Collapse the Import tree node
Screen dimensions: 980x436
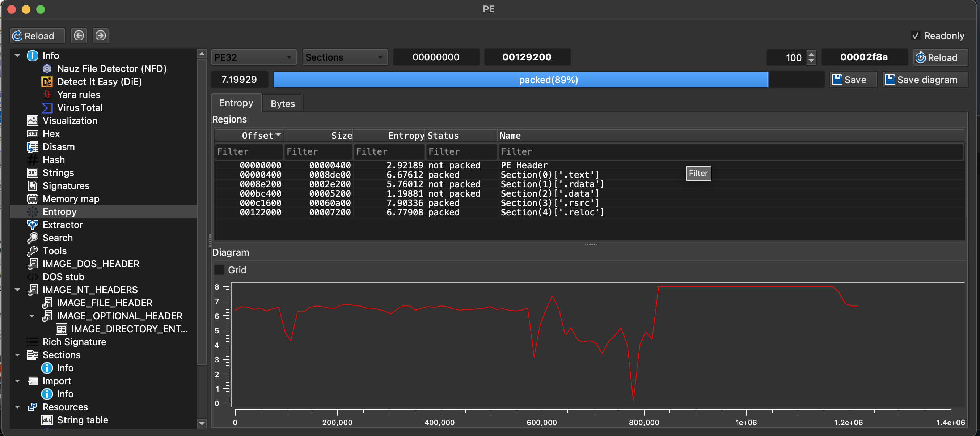(17, 381)
